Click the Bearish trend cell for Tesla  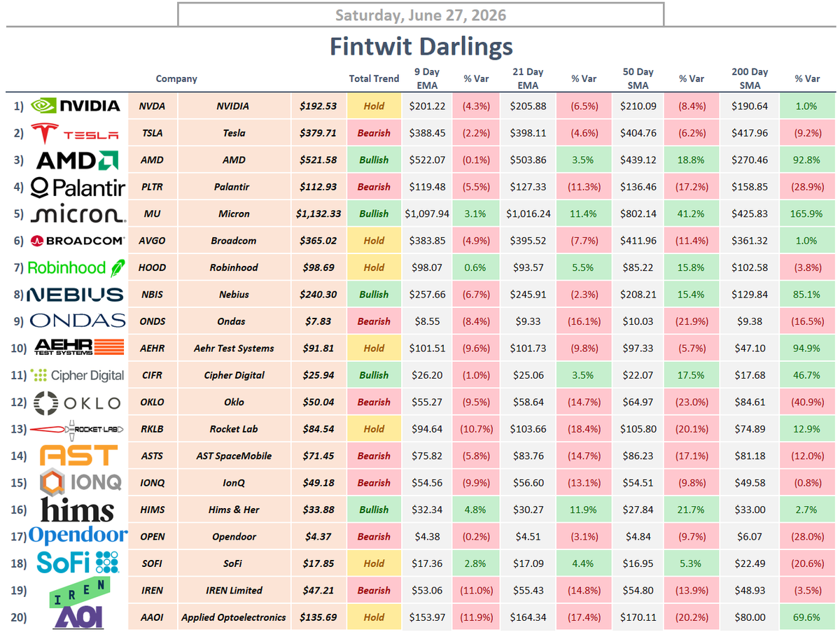(374, 133)
